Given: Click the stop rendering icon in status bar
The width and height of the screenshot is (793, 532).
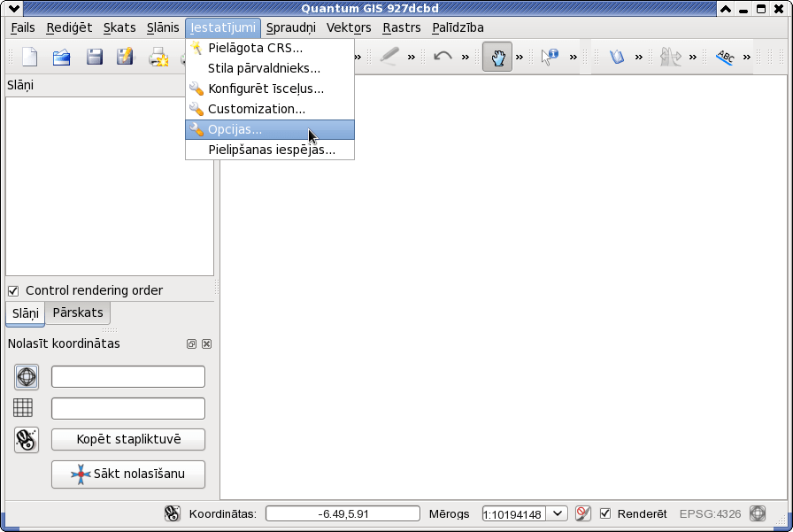Looking at the screenshot, I should pyautogui.click(x=582, y=513).
